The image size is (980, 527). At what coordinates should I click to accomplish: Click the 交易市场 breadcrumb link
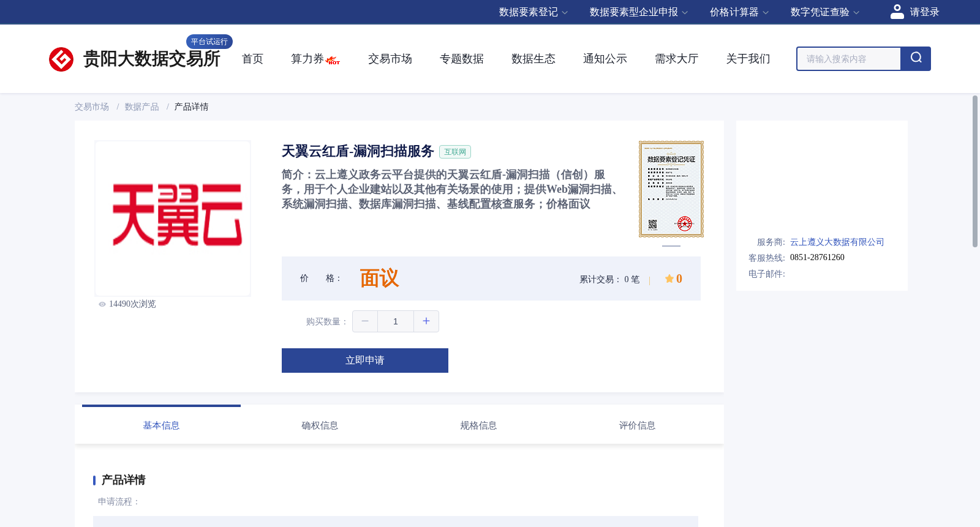click(x=92, y=107)
